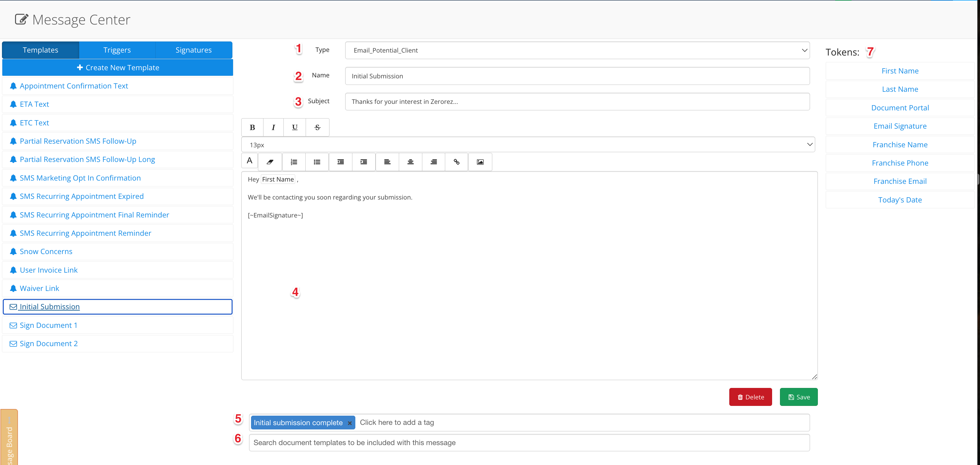Insert the Today's Date token
Screen dimensions: 980x465
coord(900,200)
